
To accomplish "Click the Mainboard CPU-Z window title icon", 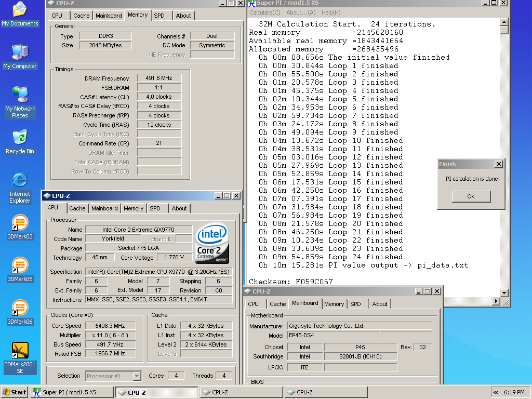I will (x=248, y=291).
